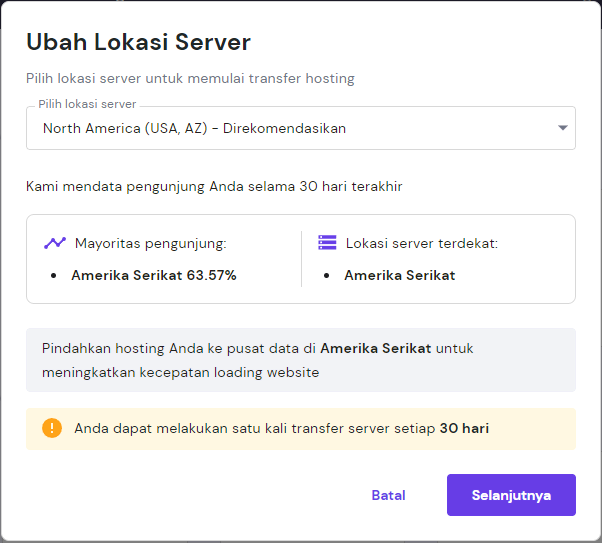Click bold '30 hari' in the warning
Screen dimensions: 602x543
pyautogui.click(x=464, y=428)
